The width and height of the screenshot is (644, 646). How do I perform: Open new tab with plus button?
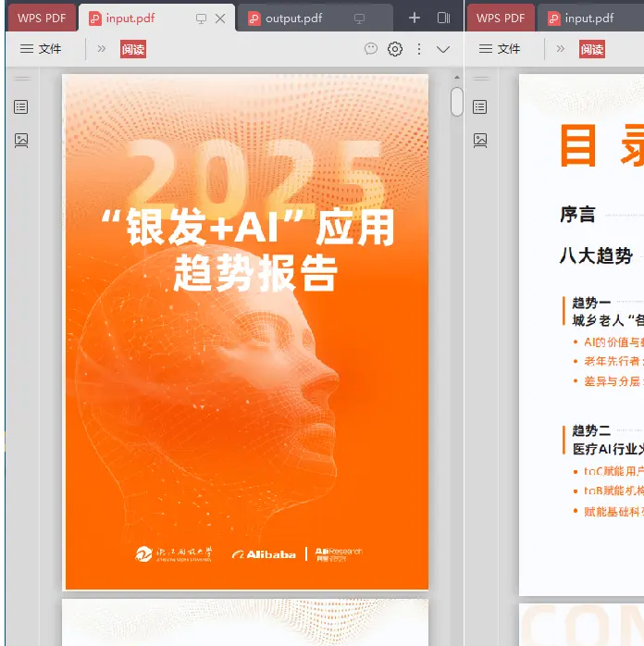tap(415, 18)
